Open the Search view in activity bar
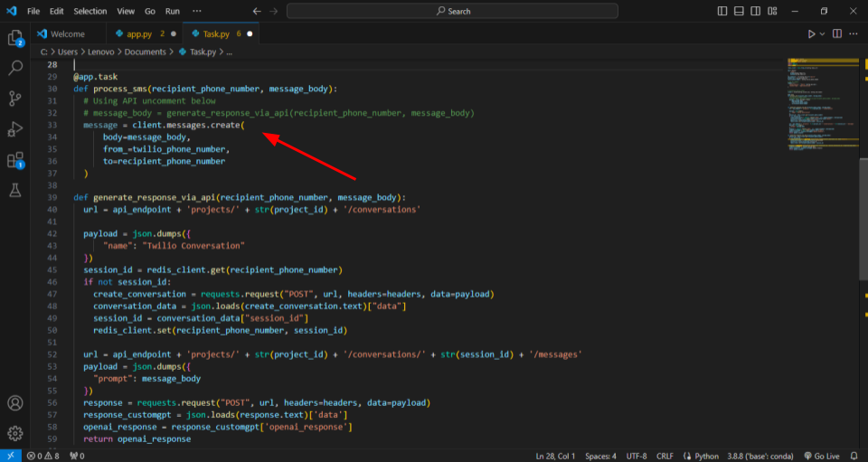This screenshot has height=462, width=868. [x=15, y=68]
